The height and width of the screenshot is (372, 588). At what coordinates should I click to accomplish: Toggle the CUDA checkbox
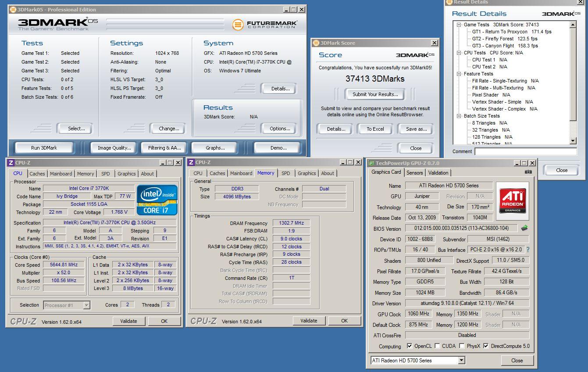pos(437,346)
